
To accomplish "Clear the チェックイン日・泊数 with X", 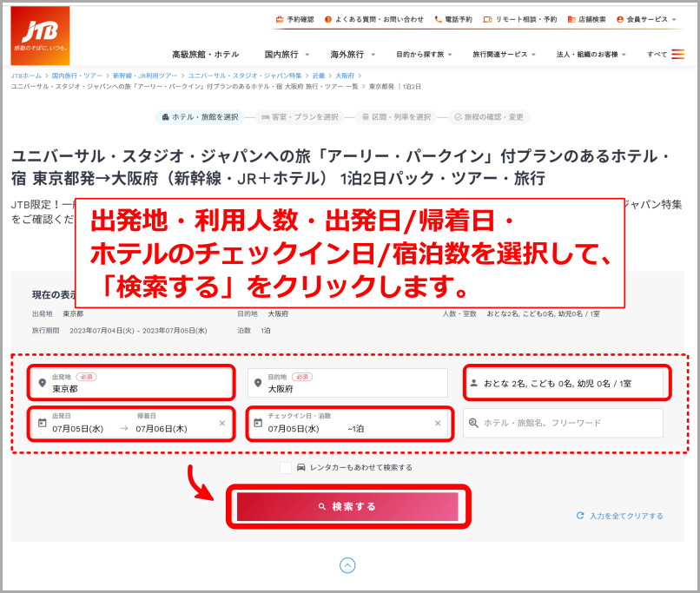I will 438,423.
